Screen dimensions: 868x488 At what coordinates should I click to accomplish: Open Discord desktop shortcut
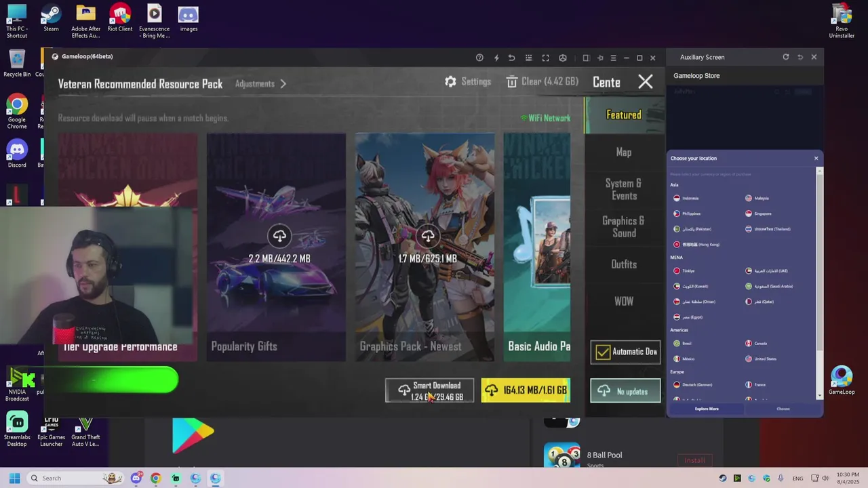[17, 154]
